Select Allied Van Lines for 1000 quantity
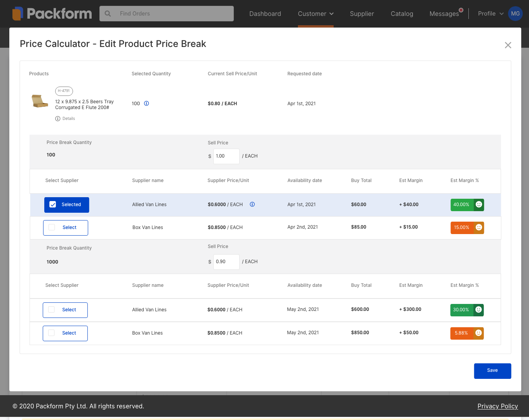 point(52,310)
